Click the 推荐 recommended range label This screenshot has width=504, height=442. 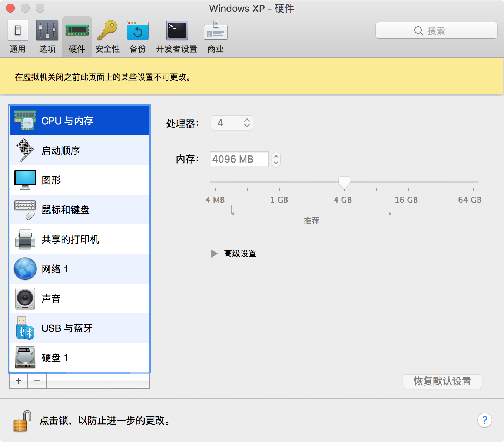click(311, 220)
